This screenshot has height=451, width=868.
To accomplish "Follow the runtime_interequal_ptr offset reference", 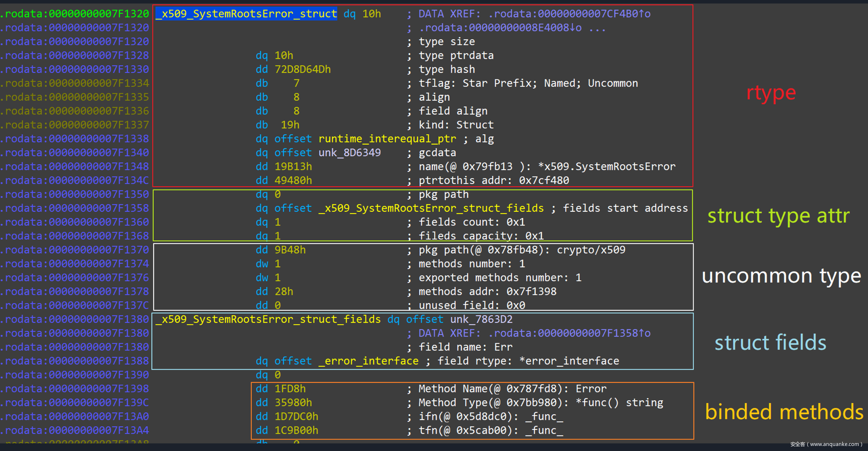I will (x=387, y=138).
